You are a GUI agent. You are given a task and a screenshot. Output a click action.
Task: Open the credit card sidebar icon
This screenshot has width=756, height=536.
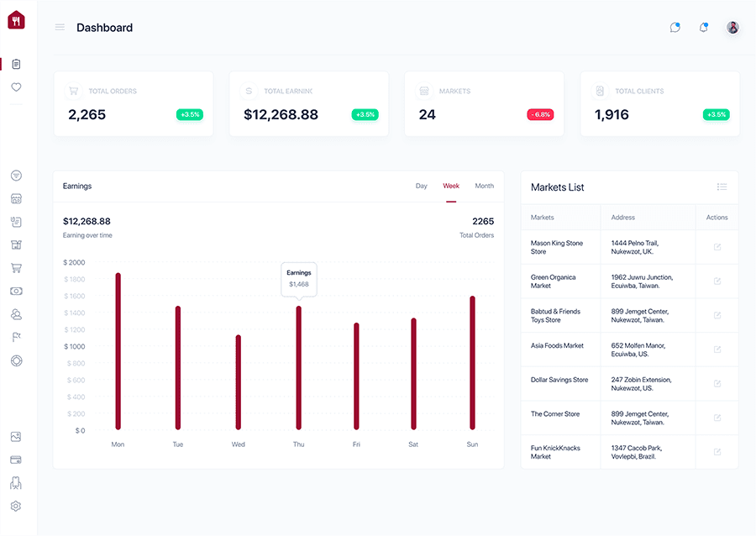(16, 460)
